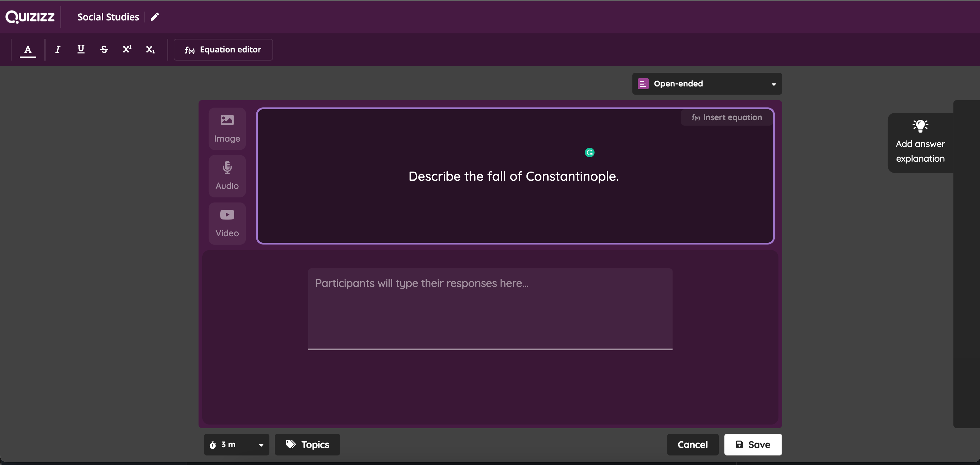Add a Video to the question
The height and width of the screenshot is (465, 980).
(227, 223)
